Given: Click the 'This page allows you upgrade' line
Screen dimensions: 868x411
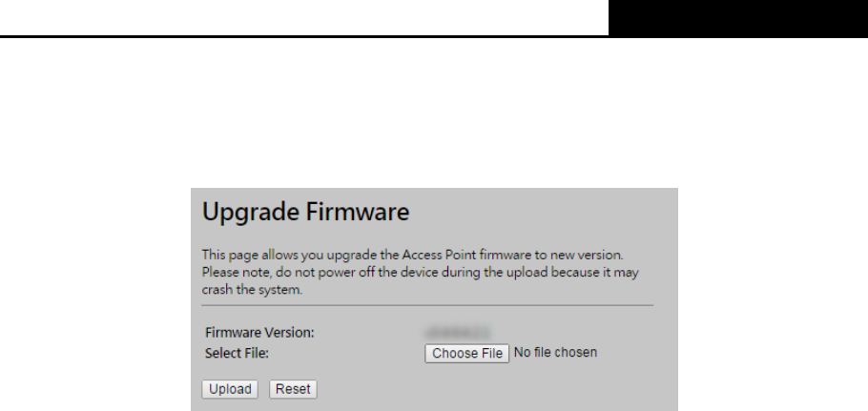Looking at the screenshot, I should coord(412,255).
